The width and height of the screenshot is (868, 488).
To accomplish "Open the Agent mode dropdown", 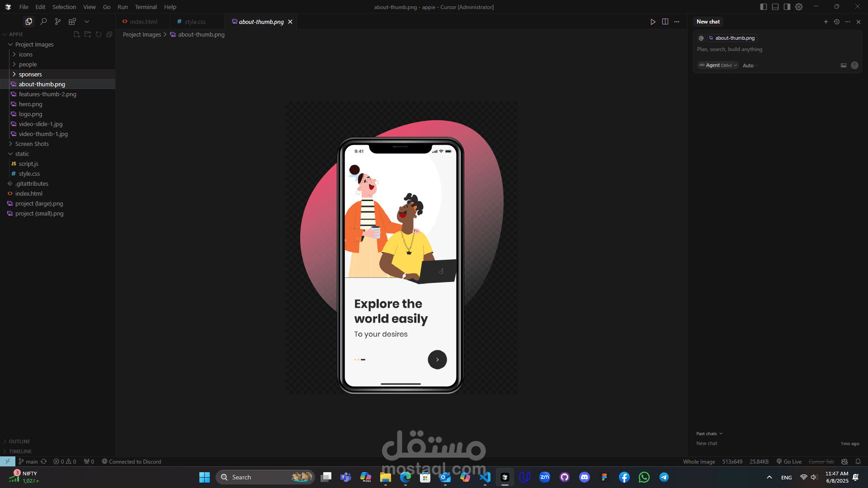I will [x=718, y=66].
